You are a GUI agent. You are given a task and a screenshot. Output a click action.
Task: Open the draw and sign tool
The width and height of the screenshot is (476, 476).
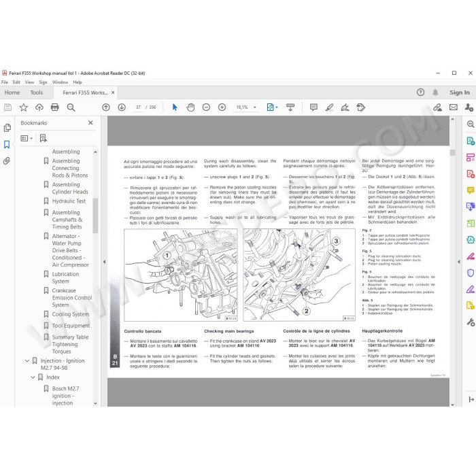(x=345, y=107)
